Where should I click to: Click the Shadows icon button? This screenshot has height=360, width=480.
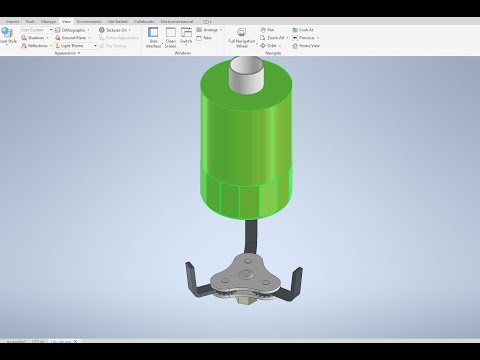coord(24,38)
